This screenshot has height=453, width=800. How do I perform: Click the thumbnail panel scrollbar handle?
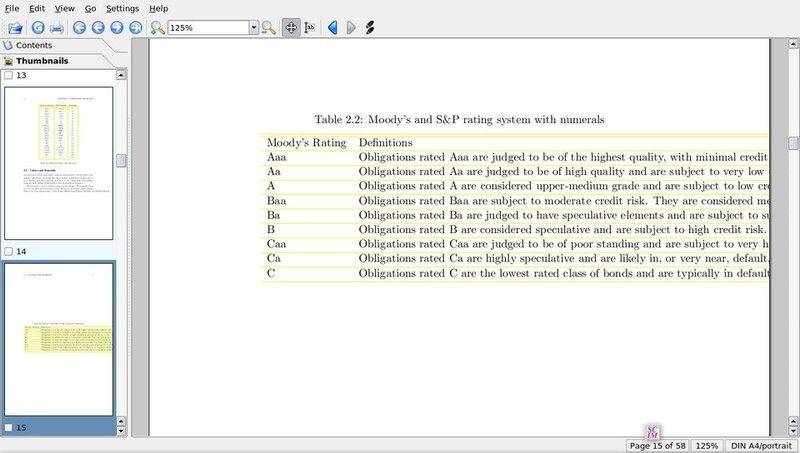pyautogui.click(x=121, y=161)
